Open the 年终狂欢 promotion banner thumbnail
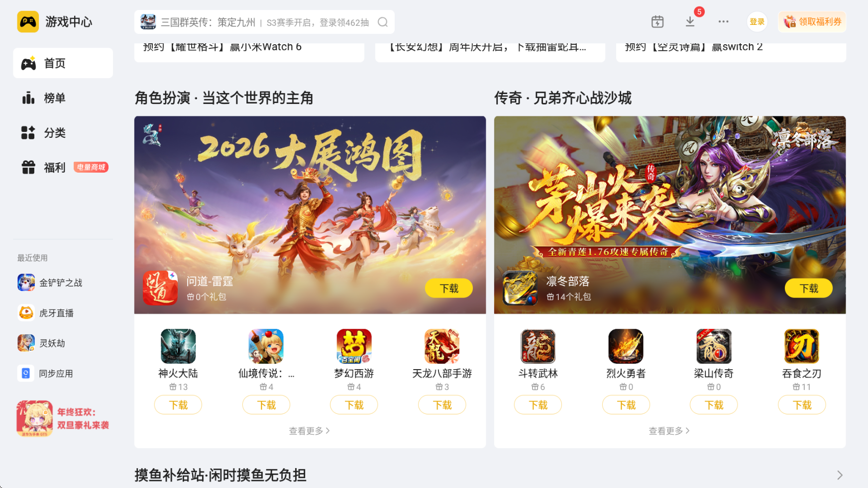Image resolution: width=868 pixels, height=488 pixels. 34,419
